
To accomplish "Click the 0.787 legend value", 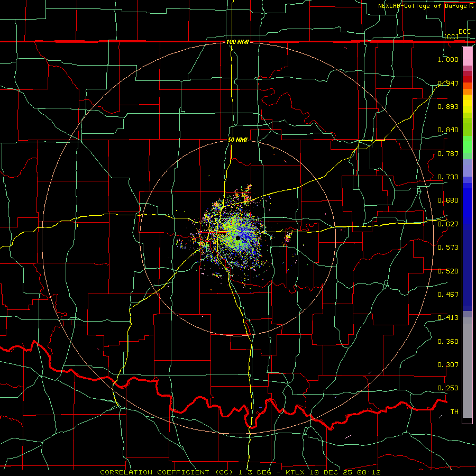I will click(448, 153).
